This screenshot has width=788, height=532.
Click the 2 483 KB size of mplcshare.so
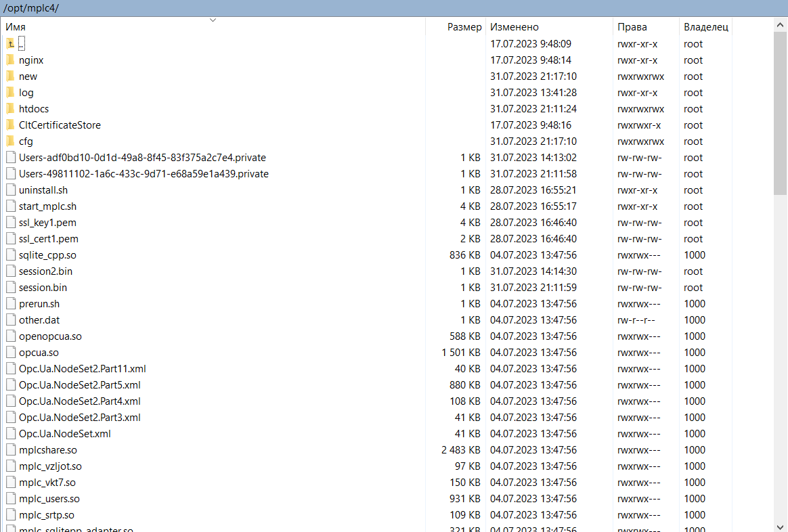[461, 450]
